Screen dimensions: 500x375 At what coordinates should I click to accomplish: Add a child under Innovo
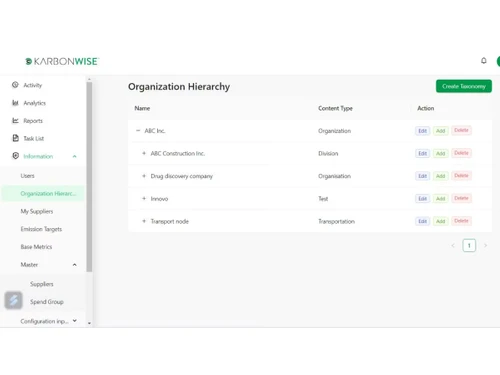click(x=441, y=199)
